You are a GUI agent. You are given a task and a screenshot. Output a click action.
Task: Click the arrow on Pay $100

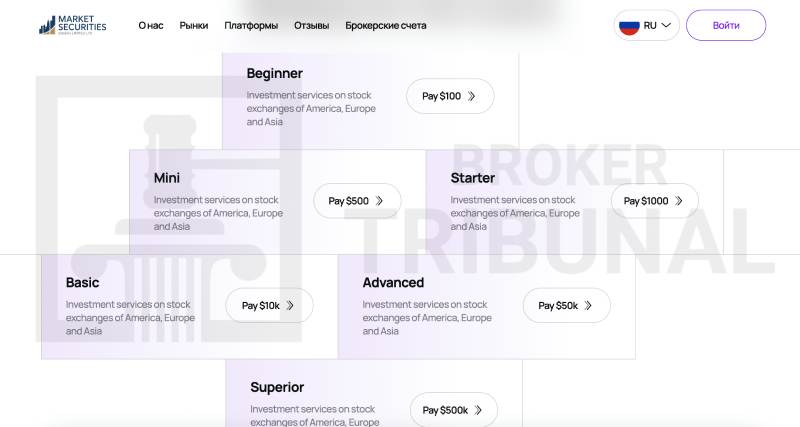[472, 97]
